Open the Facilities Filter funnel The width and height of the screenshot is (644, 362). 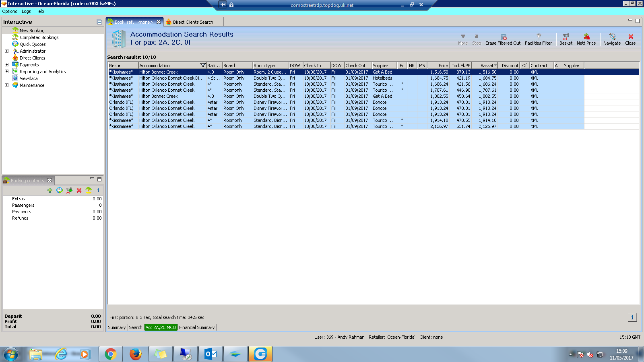538,39
